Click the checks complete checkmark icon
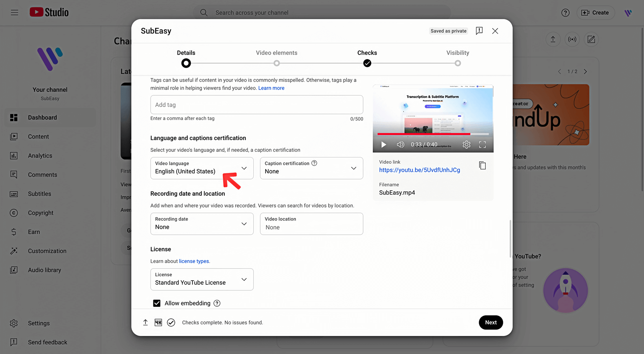Viewport: 644px width, 354px height. (x=171, y=322)
